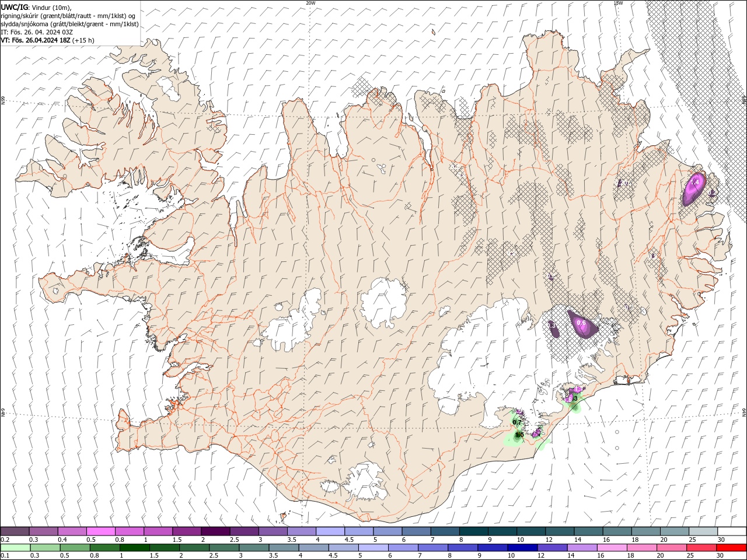Viewport: 747px width, 560px height.
Task: Click the '4.5' label on the rain scale
Action: click(x=333, y=556)
